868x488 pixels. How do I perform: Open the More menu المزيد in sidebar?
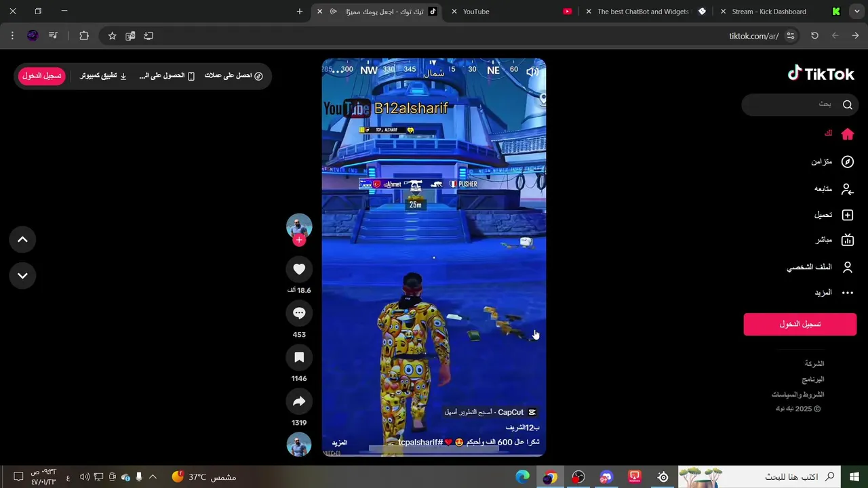click(833, 293)
